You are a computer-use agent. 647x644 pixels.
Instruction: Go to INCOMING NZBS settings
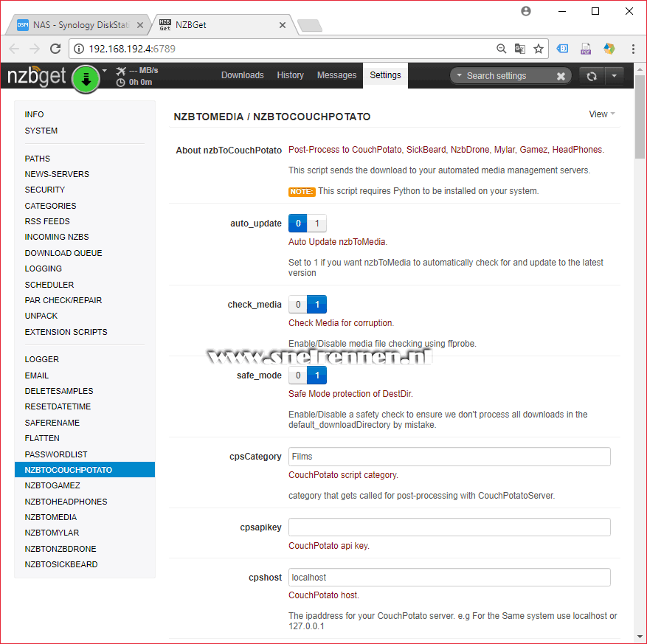(57, 237)
